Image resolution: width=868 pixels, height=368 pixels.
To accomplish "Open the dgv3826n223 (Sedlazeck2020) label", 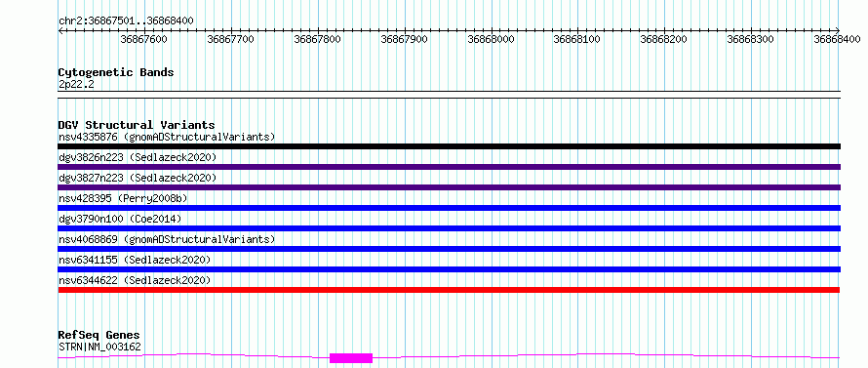I will click(x=138, y=157).
